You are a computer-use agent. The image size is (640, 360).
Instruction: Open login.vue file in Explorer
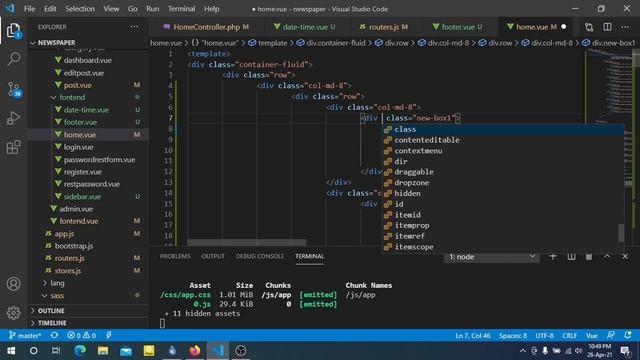pyautogui.click(x=78, y=147)
